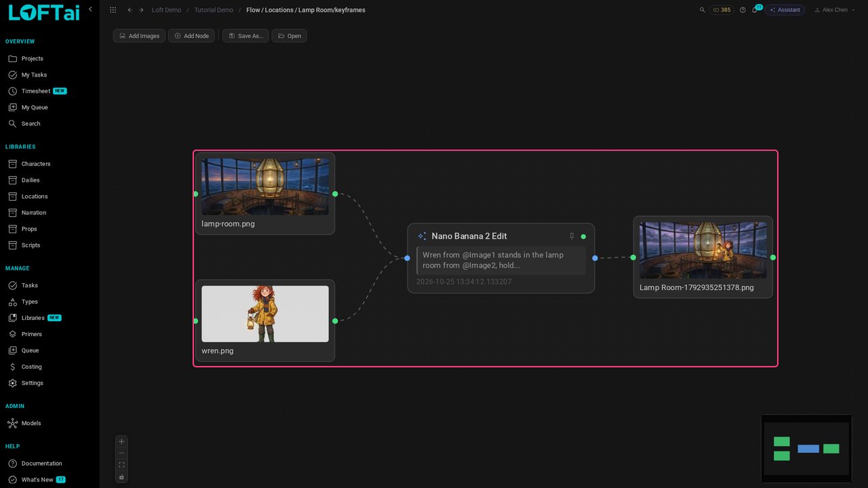Select the lamp-room.png thumbnail

pos(265,186)
